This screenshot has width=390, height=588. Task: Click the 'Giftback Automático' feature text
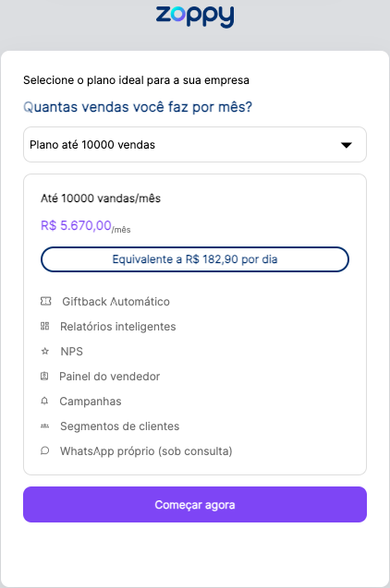(116, 302)
